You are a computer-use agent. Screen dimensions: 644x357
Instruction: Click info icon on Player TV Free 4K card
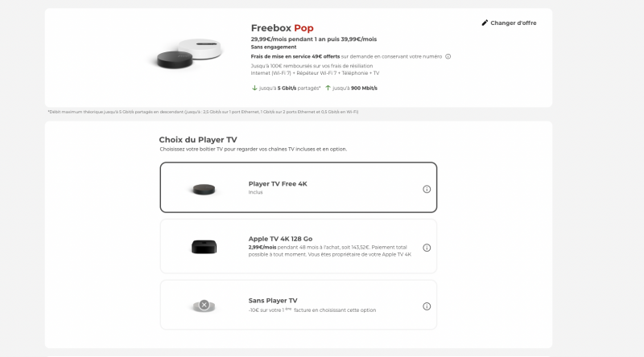427,189
